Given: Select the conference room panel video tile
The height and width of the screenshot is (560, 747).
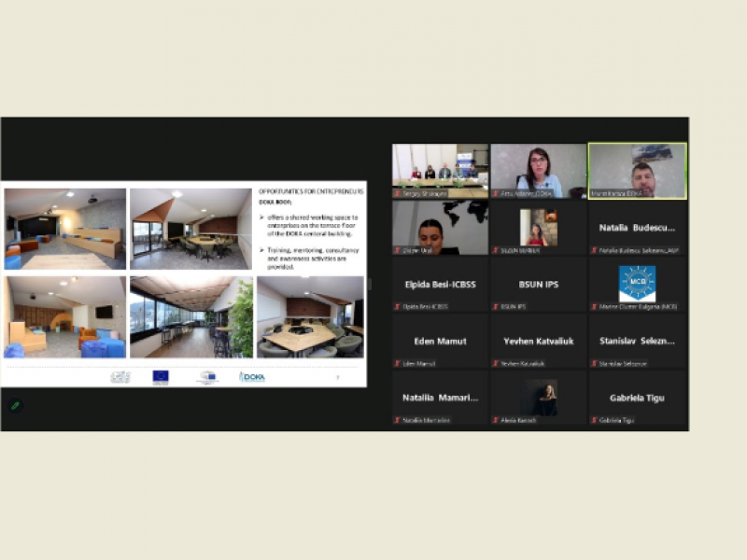Looking at the screenshot, I should (x=440, y=171).
